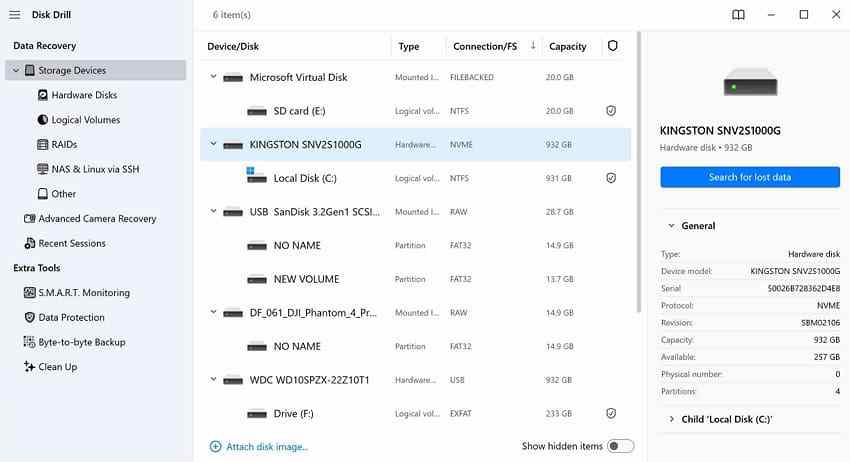Select the NEW VOLUME partition row
The image size is (850, 462).
[x=415, y=279]
